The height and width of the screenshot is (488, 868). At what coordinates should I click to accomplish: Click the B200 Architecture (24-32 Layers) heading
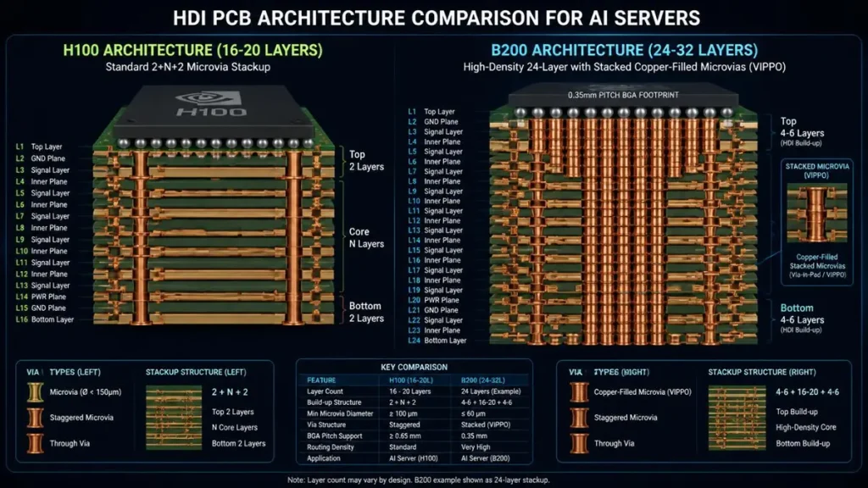click(x=625, y=50)
